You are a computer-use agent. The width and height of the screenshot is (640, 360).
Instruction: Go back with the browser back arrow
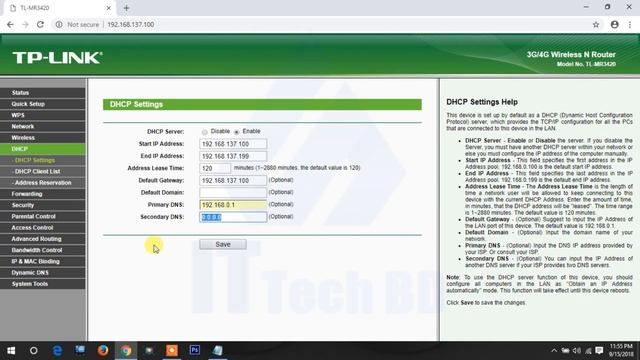pos(10,24)
